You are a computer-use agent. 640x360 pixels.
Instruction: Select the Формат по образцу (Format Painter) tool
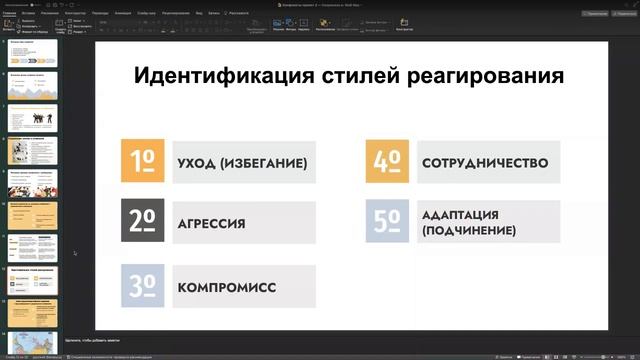(x=32, y=31)
